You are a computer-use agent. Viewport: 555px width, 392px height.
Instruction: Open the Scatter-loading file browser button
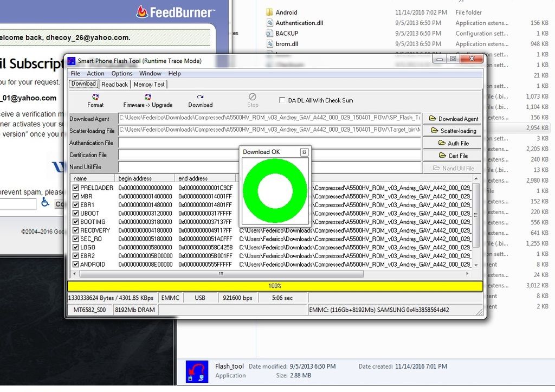click(453, 131)
